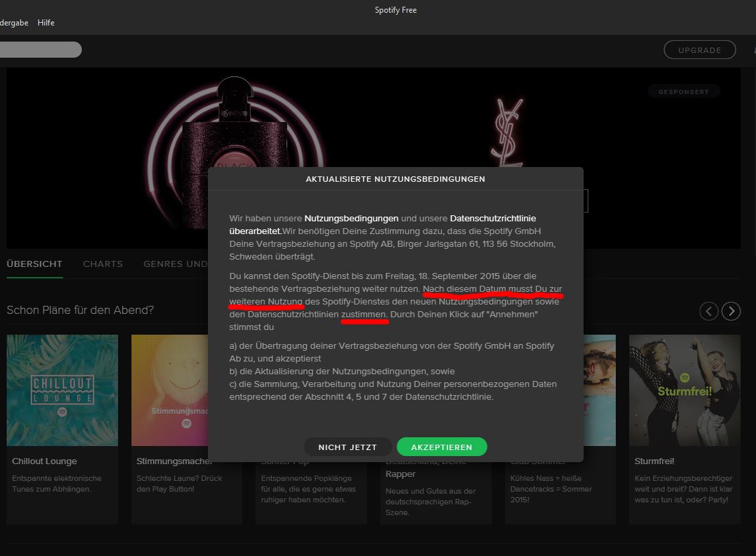Go to previous playlist carousel page

point(709,311)
